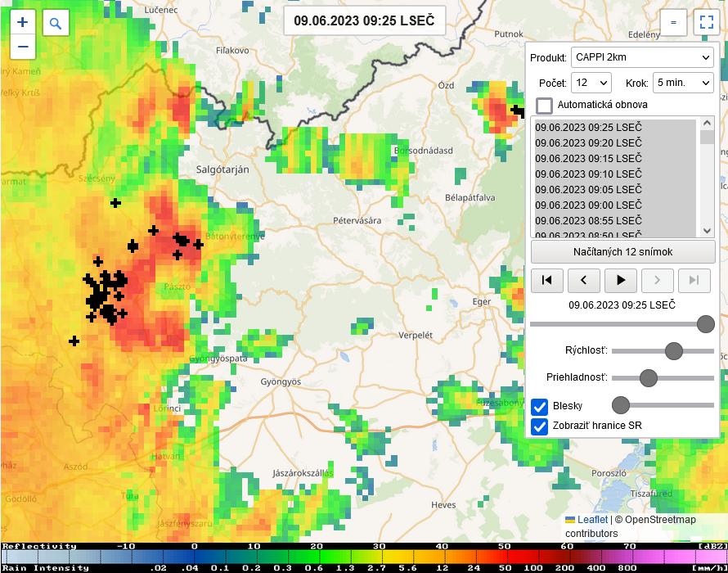The image size is (728, 573).
Task: Open the Krok 5 min. dropdown
Action: [x=683, y=83]
